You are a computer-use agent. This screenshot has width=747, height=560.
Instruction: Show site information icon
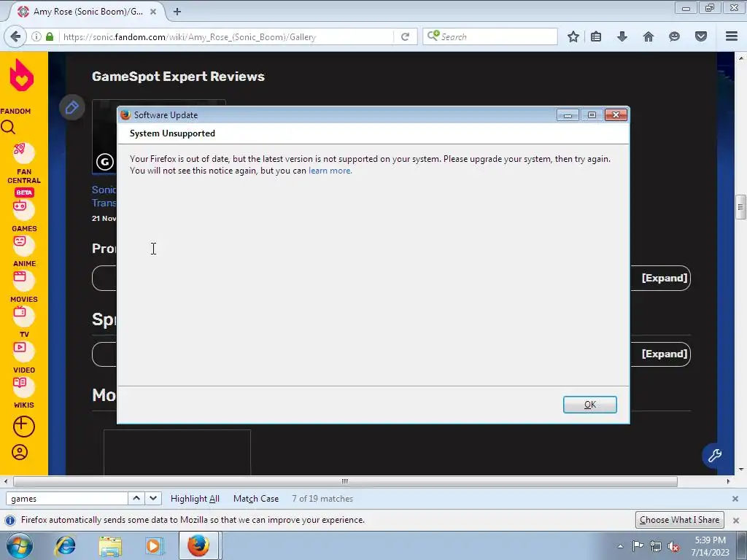(x=36, y=36)
